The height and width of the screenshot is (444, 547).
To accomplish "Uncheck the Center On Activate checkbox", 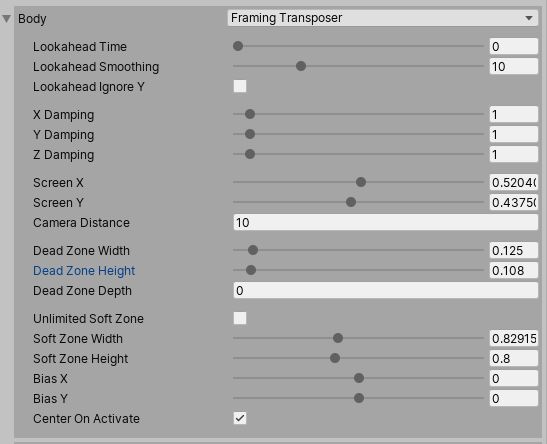I will pyautogui.click(x=240, y=418).
